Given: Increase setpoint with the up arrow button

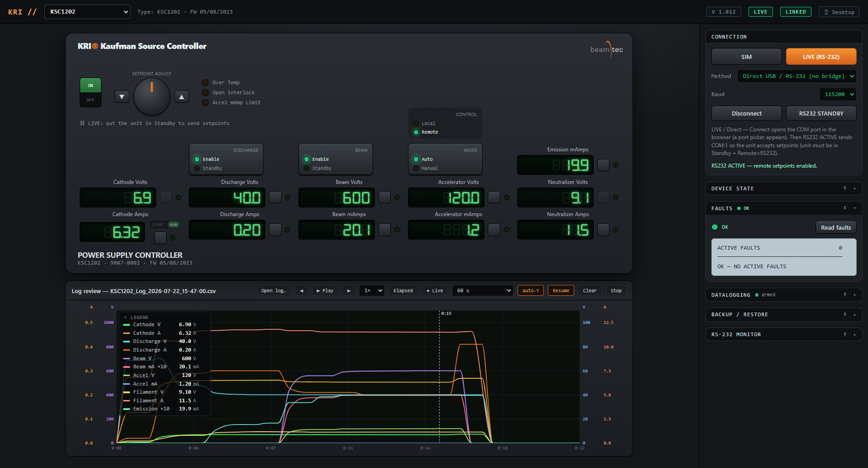Looking at the screenshot, I should (x=182, y=96).
